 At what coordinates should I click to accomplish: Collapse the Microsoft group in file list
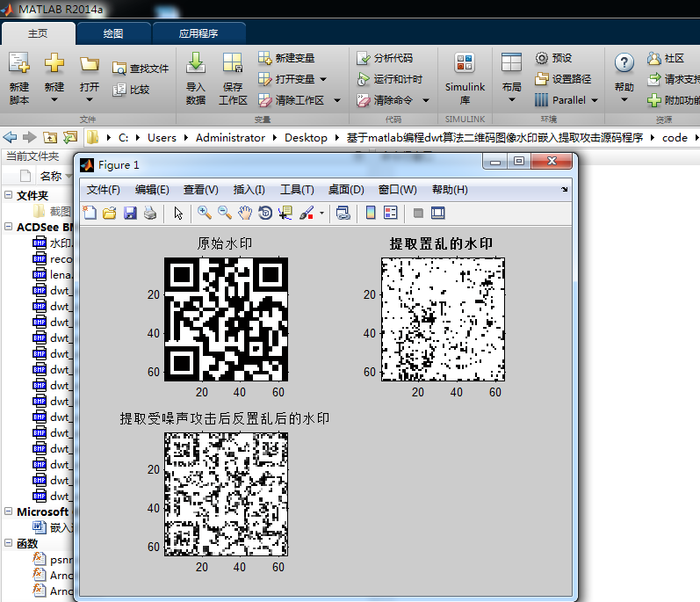(x=8, y=511)
